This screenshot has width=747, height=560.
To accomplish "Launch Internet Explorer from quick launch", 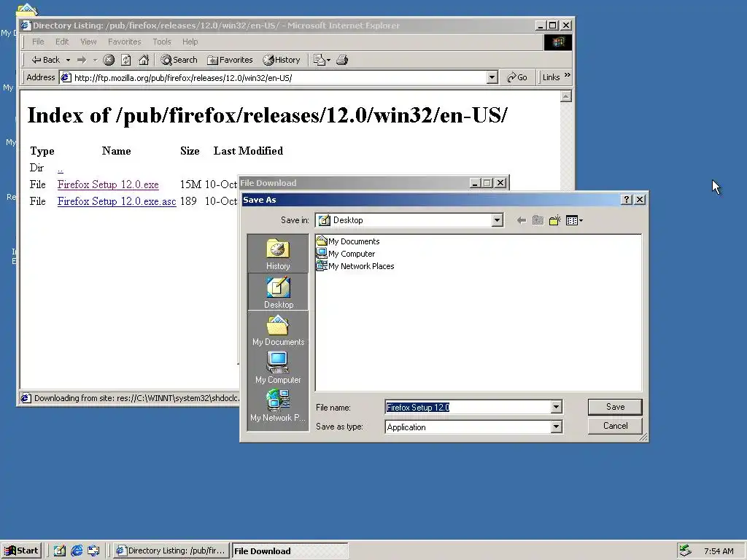I will click(76, 551).
